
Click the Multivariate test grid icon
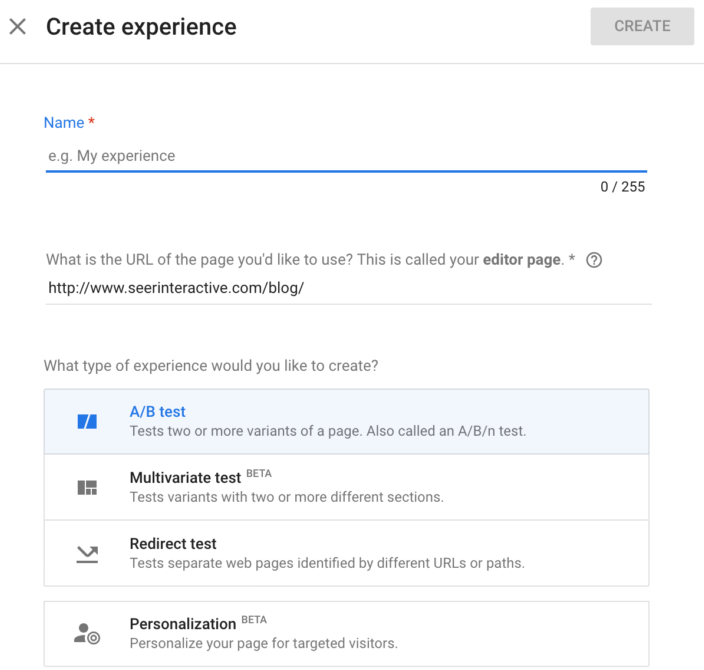[88, 488]
